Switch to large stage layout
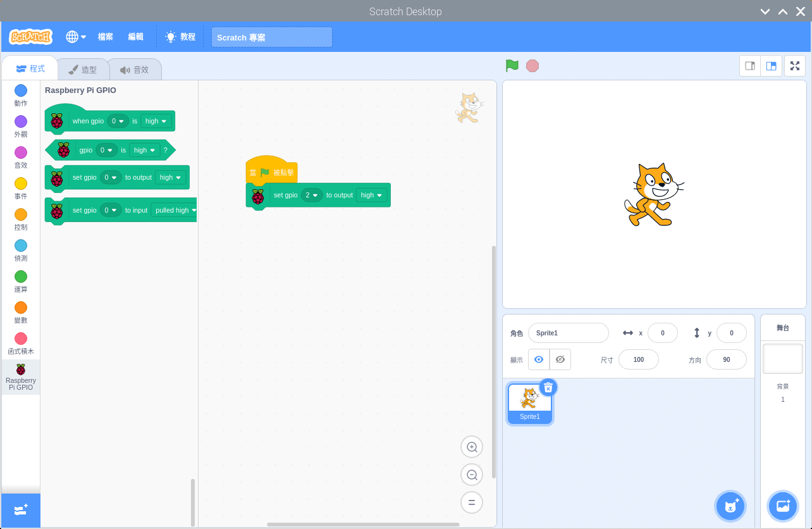The image size is (812, 529). point(771,66)
